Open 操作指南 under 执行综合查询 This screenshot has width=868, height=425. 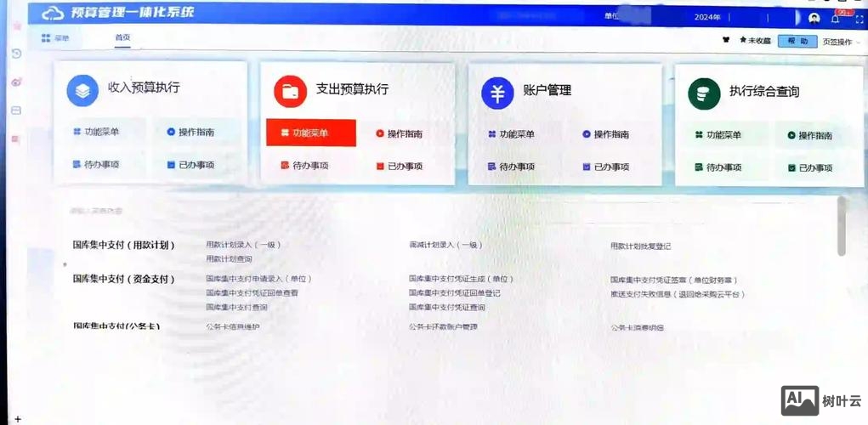(810, 135)
